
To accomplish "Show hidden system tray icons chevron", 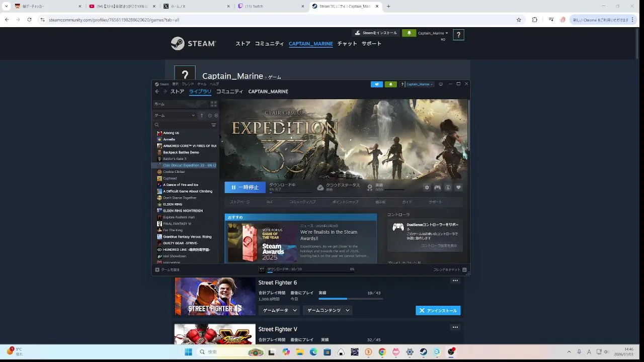I will coord(569,352).
